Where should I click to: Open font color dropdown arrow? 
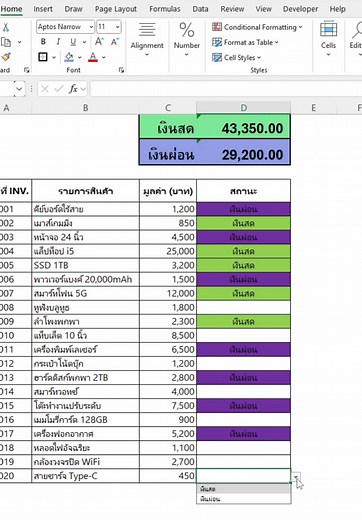104,57
